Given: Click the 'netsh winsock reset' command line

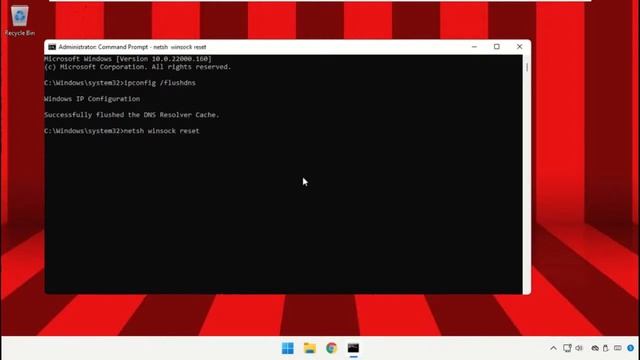Looking at the screenshot, I should 122,131.
